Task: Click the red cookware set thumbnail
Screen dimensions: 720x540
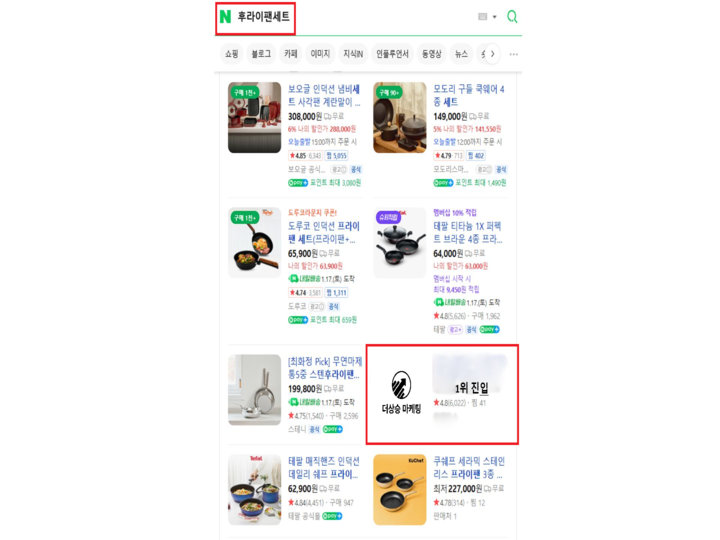Action: 254,118
